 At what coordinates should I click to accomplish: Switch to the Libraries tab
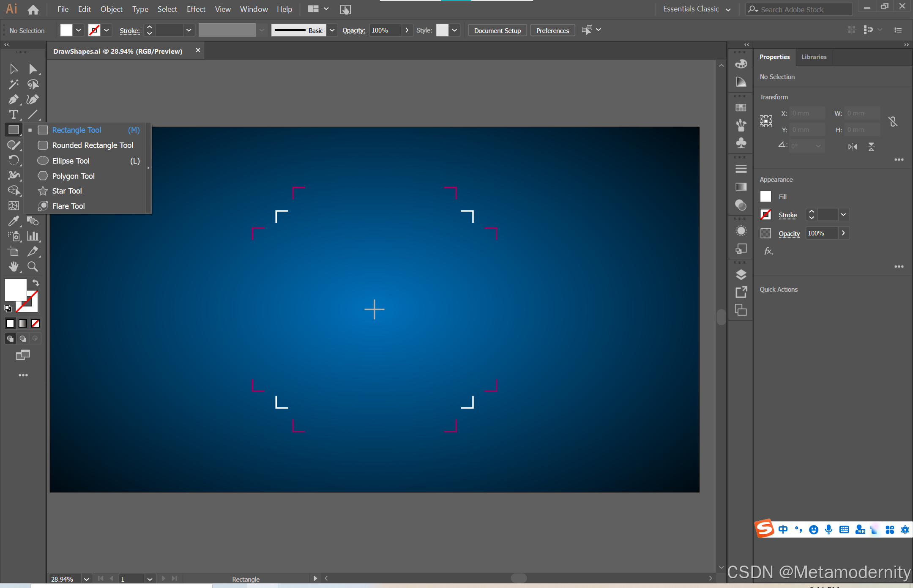[x=814, y=57]
